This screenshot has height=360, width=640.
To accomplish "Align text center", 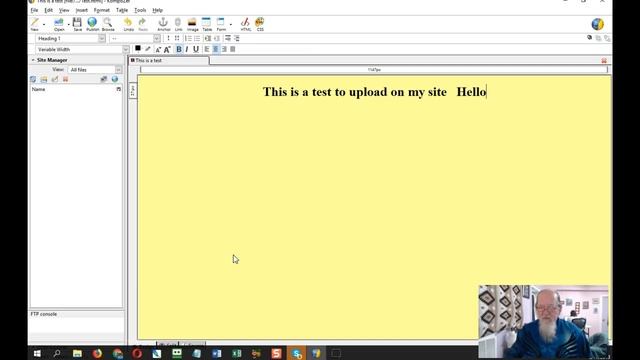I will point(216,49).
